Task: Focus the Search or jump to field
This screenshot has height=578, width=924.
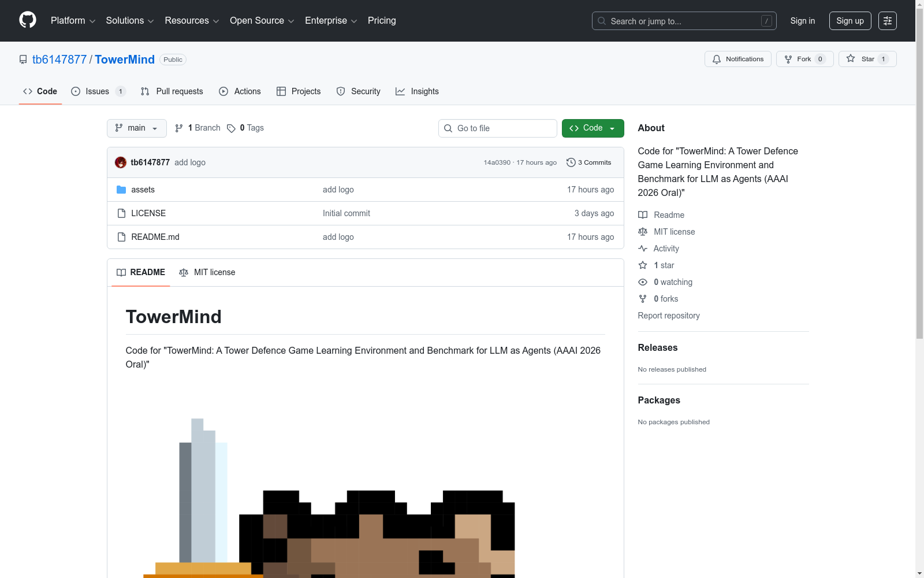Action: 684,21
